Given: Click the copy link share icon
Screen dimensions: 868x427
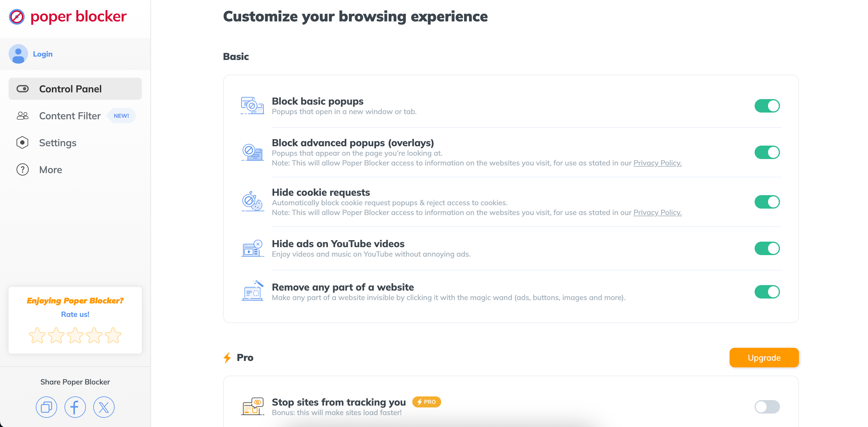Looking at the screenshot, I should click(x=46, y=407).
